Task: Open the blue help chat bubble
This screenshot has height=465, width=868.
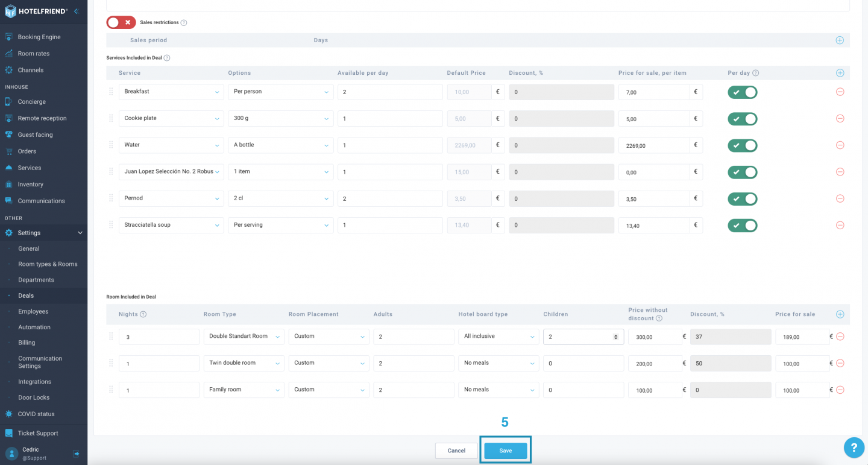Action: (x=854, y=447)
